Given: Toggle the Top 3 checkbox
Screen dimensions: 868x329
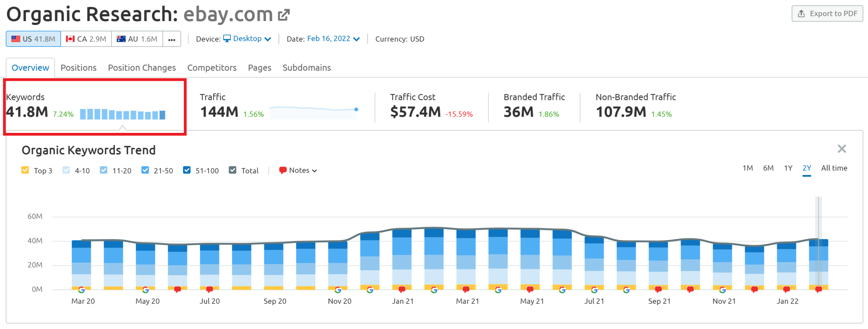Looking at the screenshot, I should coord(25,170).
